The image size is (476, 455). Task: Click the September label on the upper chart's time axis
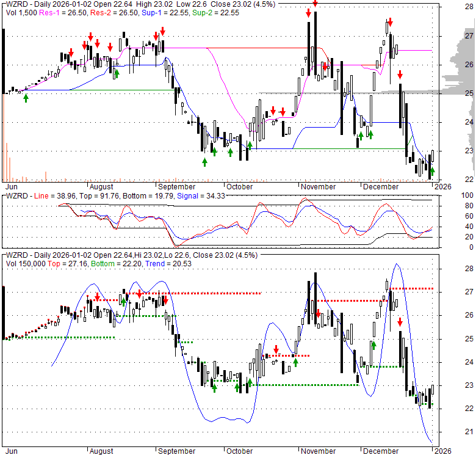click(x=177, y=187)
